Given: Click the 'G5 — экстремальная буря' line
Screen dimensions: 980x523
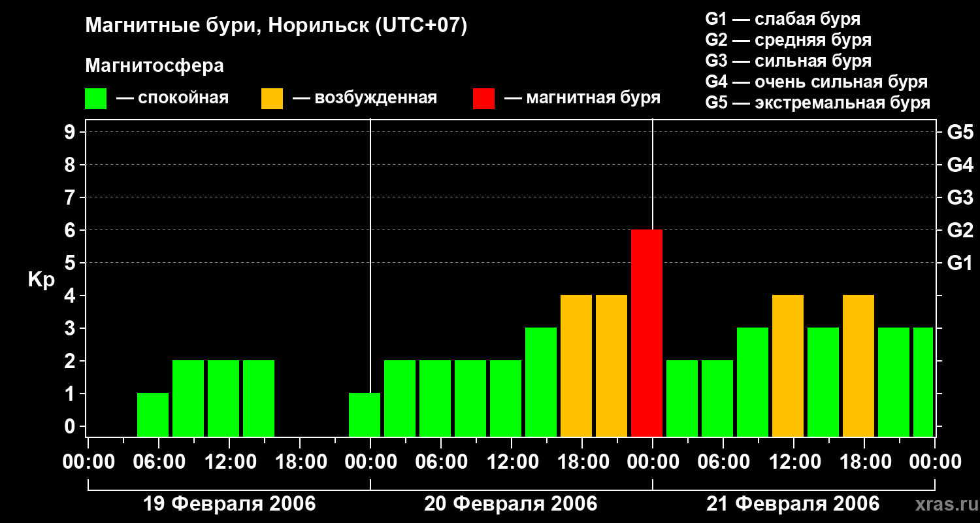Looking at the screenshot, I should [818, 103].
